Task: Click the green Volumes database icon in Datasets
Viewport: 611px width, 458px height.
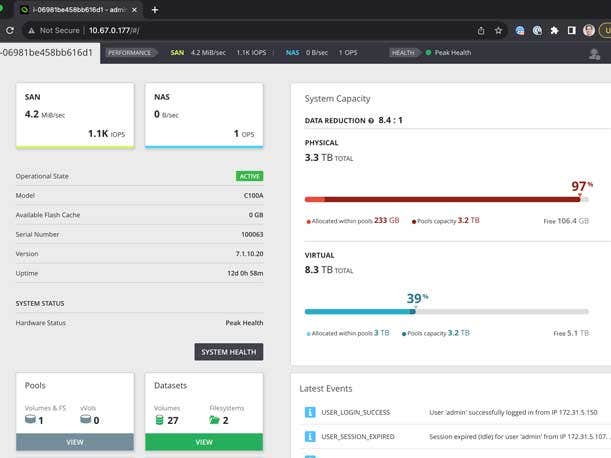Action: pos(160,419)
